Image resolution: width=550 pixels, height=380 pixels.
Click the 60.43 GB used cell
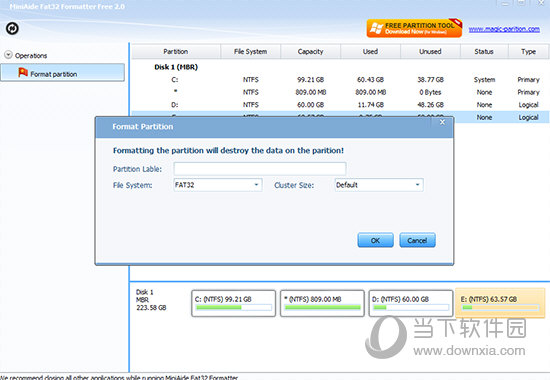370,80
